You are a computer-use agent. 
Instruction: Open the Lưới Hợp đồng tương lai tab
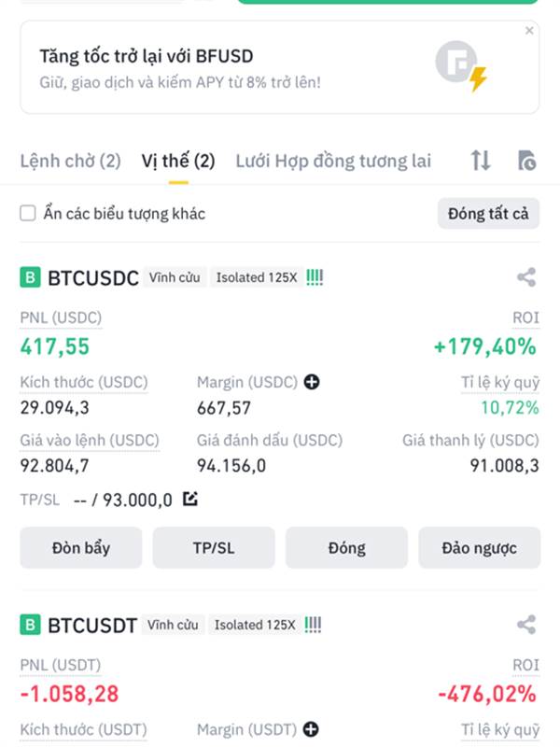[x=333, y=161]
